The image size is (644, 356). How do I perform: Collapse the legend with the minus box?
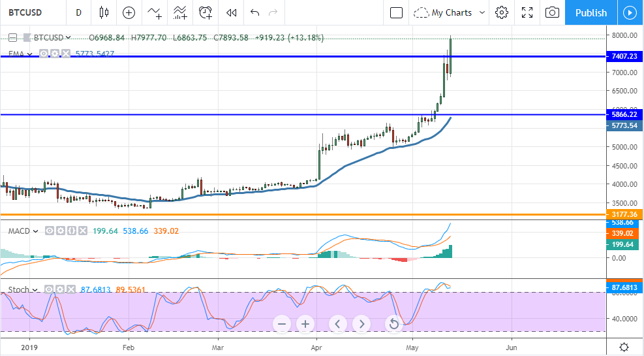[x=13, y=38]
